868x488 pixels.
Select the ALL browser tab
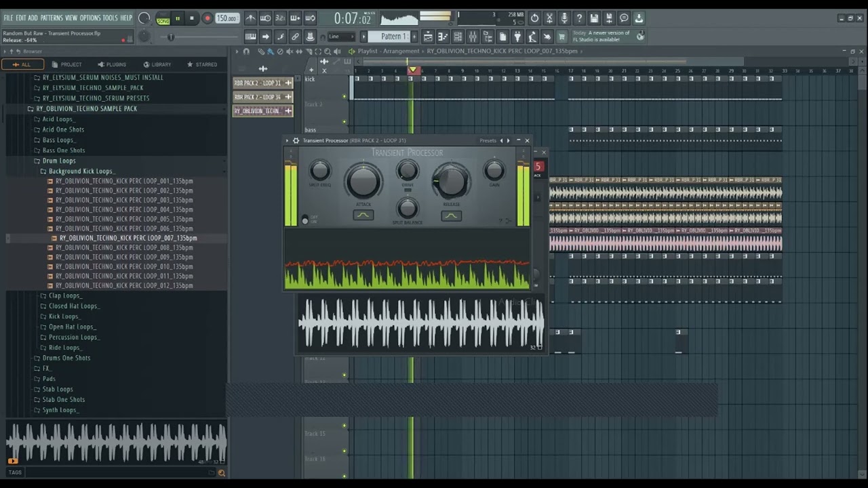[x=22, y=64]
